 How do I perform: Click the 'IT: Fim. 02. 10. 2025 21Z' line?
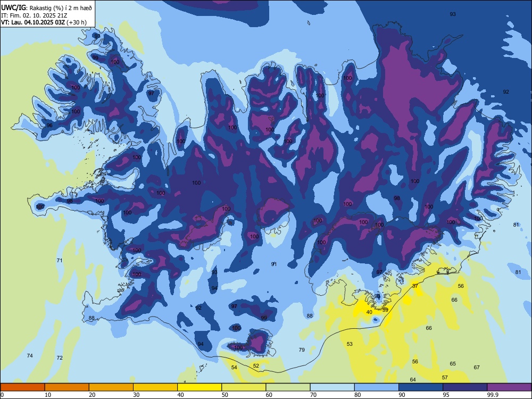[34, 15]
